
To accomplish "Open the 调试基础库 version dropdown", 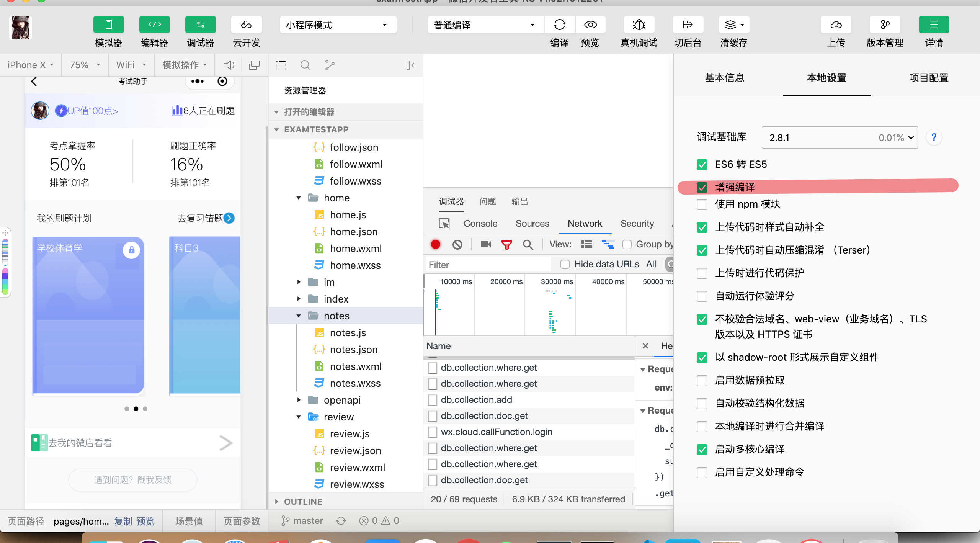I will 840,137.
